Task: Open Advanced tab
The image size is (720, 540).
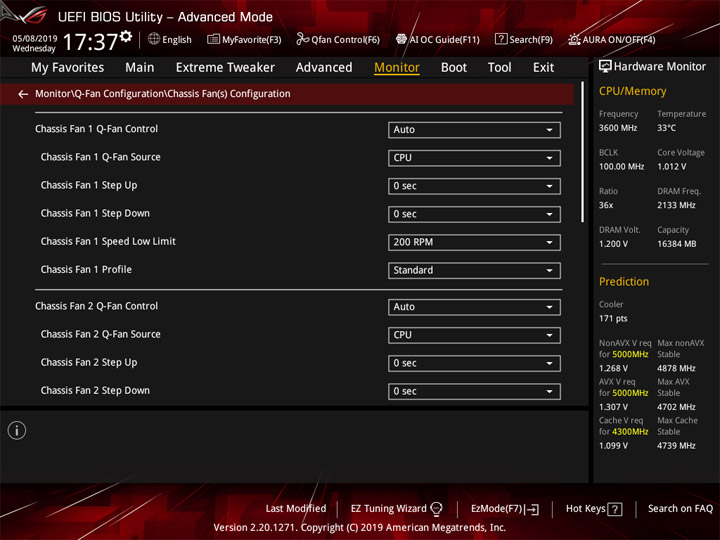Action: [324, 68]
